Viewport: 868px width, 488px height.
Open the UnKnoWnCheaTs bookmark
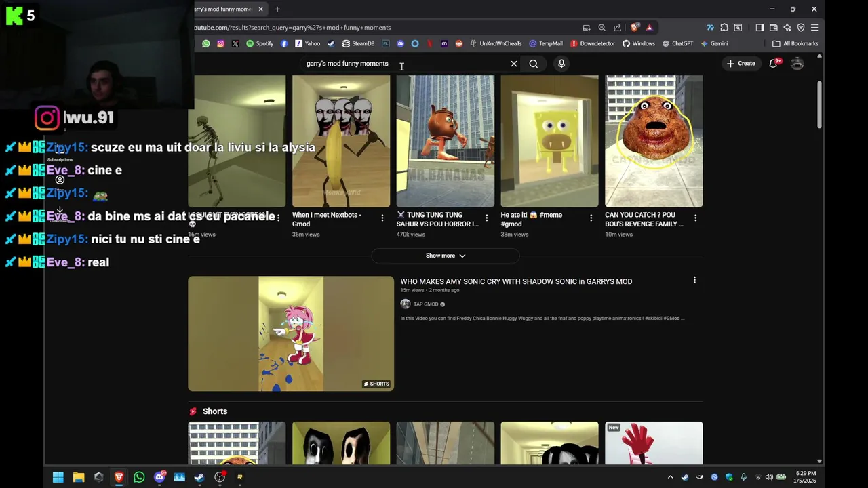click(x=496, y=43)
